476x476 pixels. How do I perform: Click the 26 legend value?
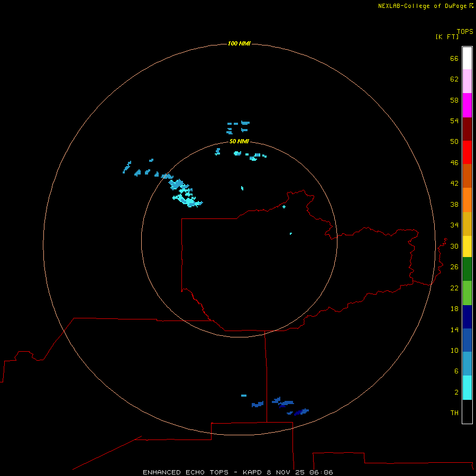click(454, 267)
